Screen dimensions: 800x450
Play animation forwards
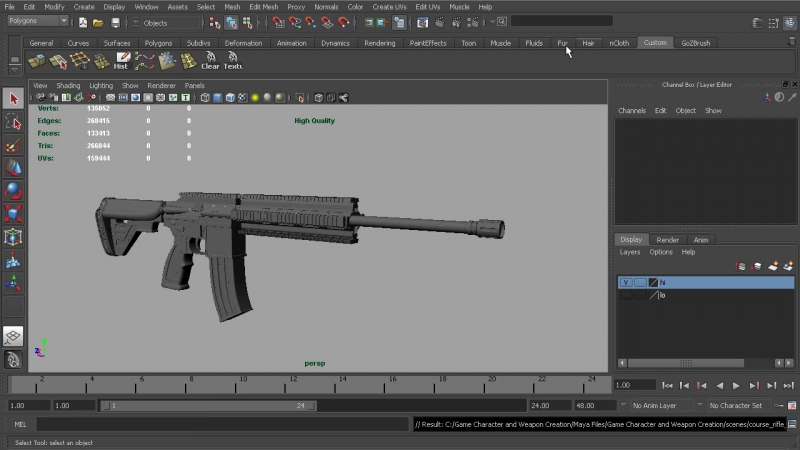coord(736,386)
